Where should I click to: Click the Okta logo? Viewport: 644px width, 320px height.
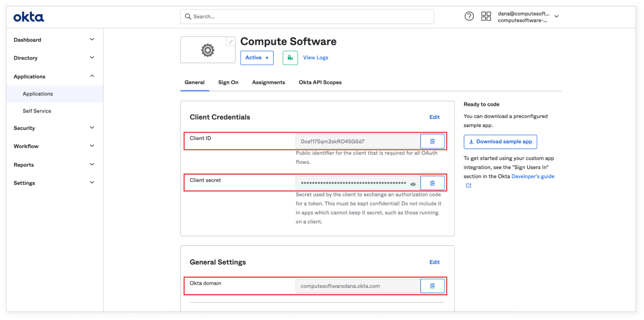click(x=29, y=17)
